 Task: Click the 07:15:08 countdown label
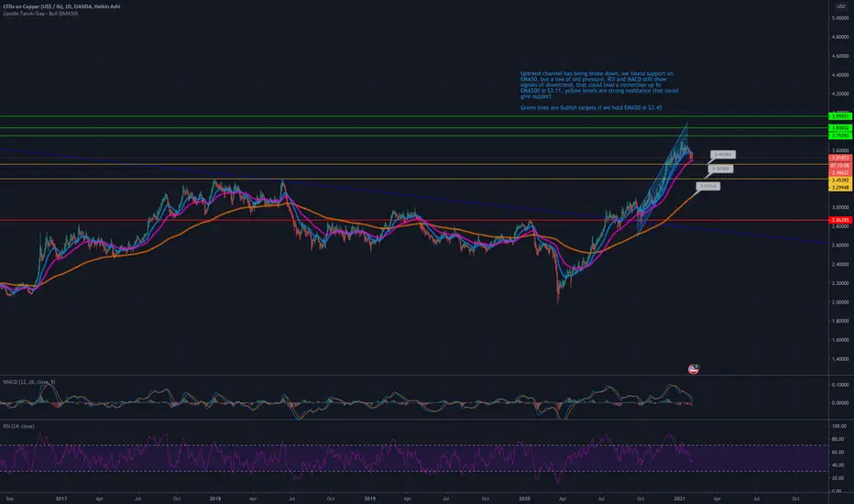840,165
